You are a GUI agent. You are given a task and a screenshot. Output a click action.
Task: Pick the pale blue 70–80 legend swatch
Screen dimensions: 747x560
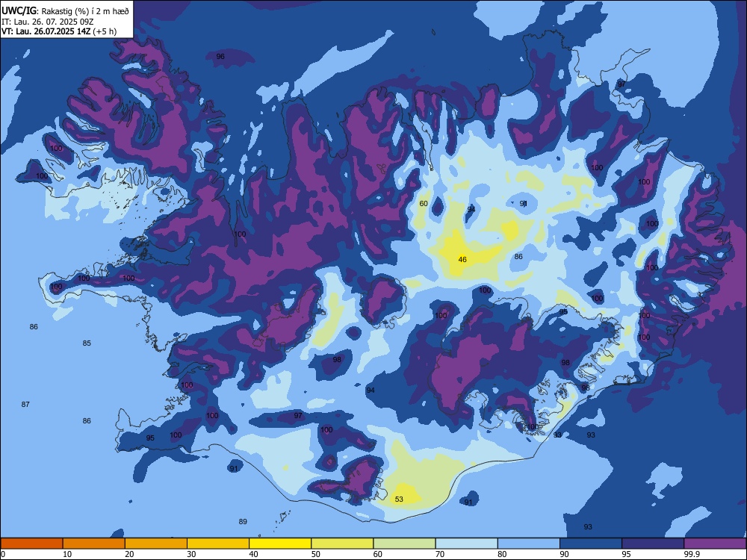466,544
